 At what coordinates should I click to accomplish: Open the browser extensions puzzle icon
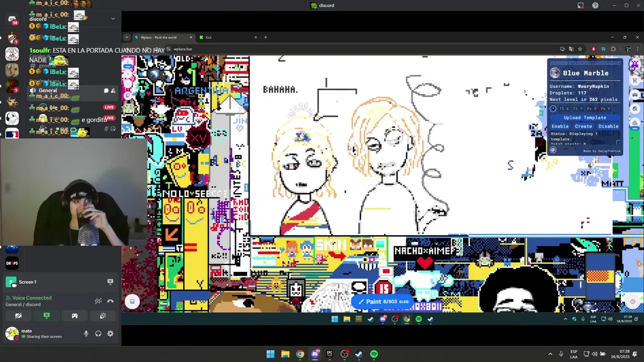coord(613,49)
